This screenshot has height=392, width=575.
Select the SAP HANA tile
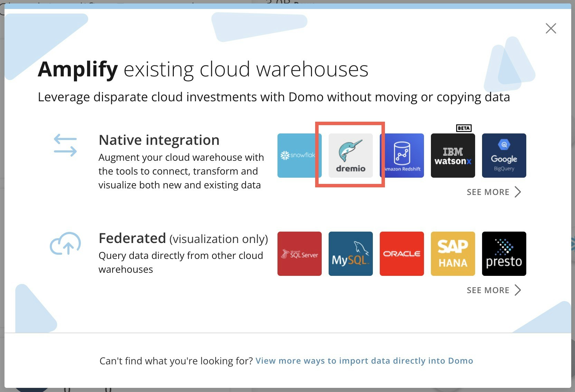[453, 254]
